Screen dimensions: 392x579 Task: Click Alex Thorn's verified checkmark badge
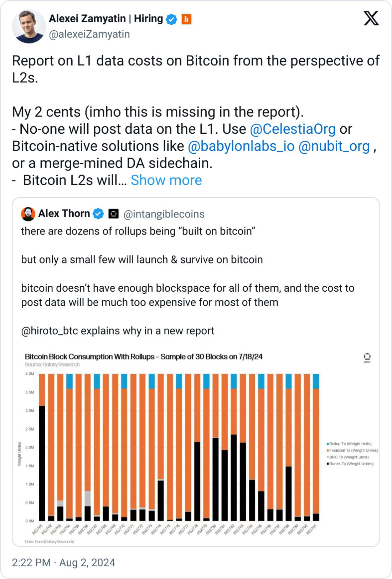[98, 214]
